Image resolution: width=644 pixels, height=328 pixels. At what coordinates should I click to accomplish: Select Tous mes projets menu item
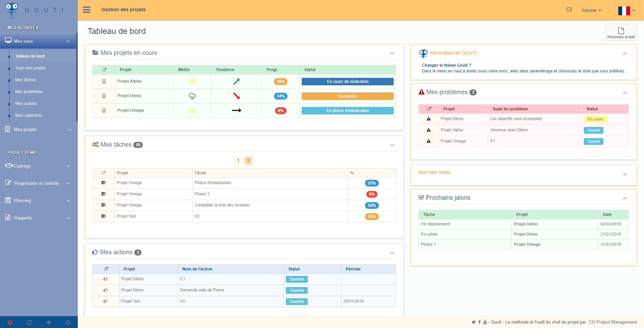point(30,68)
